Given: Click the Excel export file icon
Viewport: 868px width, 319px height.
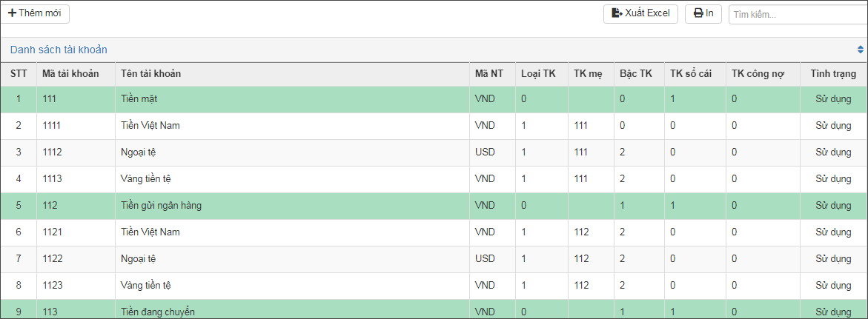Looking at the screenshot, I should pyautogui.click(x=617, y=13).
